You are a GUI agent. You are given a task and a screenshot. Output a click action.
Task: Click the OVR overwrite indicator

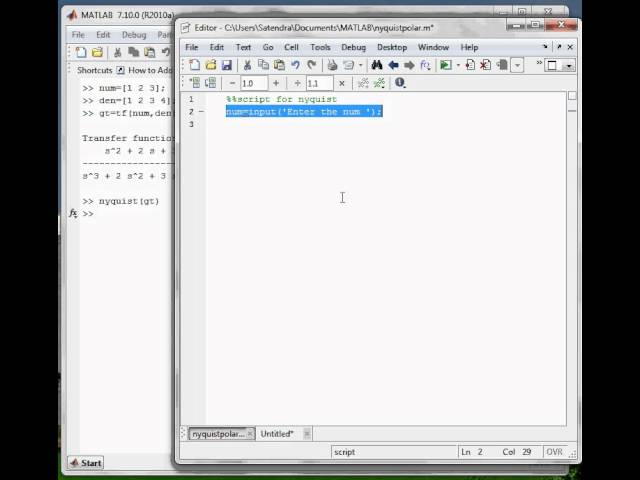[554, 452]
